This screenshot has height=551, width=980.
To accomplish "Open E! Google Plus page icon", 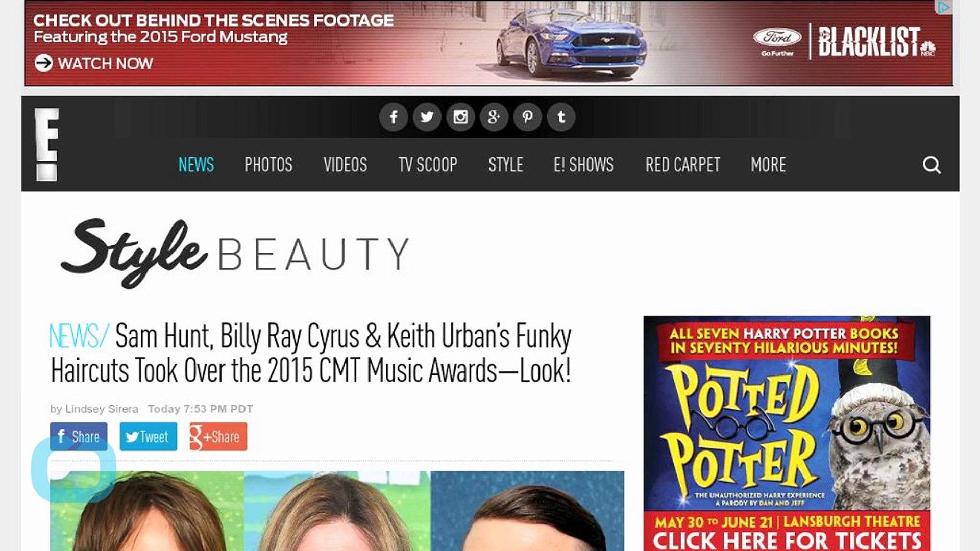I will 494,117.
